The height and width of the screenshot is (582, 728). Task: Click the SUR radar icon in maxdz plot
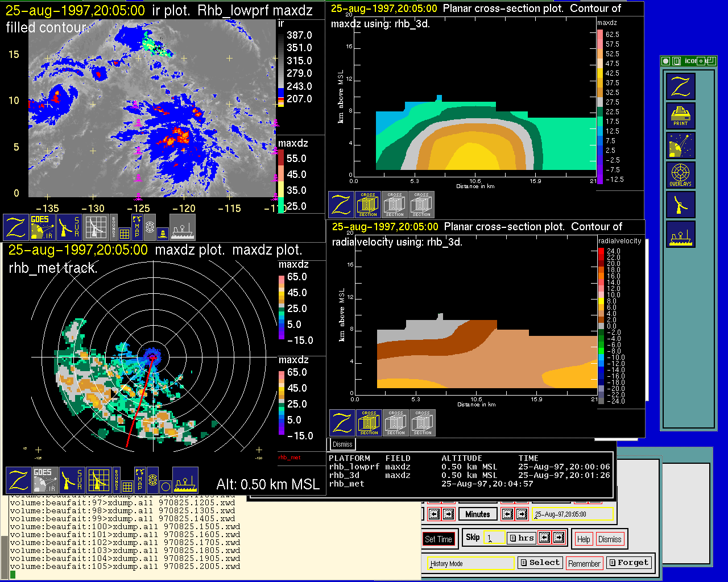point(72,480)
